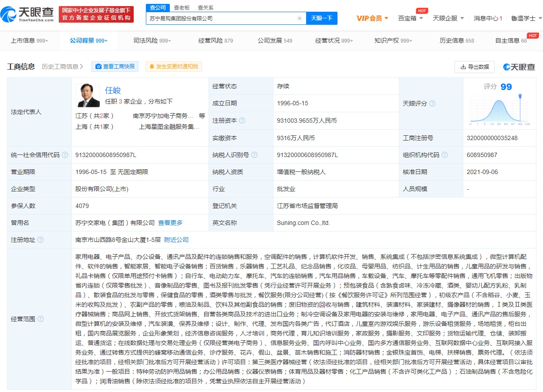Click the 天眼一下 search button
This screenshot has height=392, width=543.
322,18
